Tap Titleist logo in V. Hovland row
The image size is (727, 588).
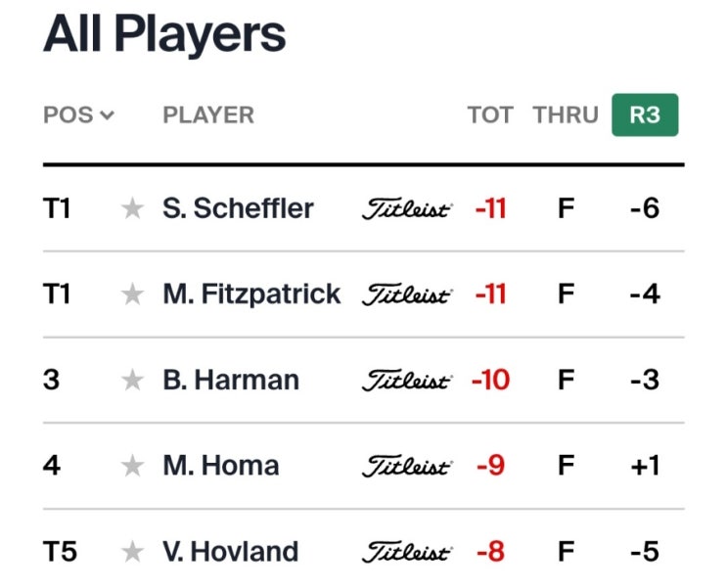click(x=407, y=553)
